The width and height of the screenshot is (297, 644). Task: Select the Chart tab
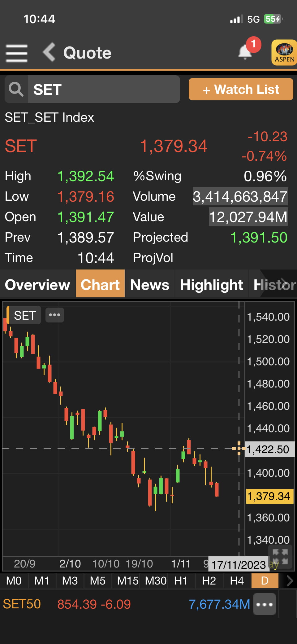click(100, 284)
